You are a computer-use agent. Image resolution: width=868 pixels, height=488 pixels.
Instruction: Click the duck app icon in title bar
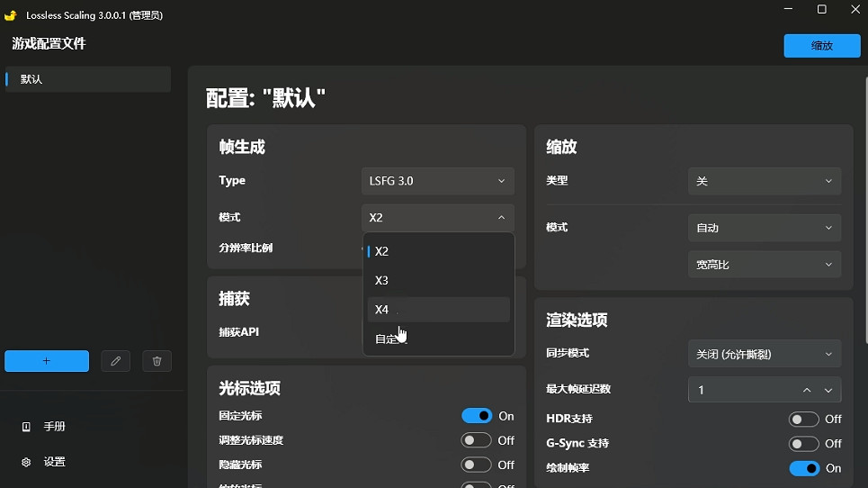pos(11,15)
